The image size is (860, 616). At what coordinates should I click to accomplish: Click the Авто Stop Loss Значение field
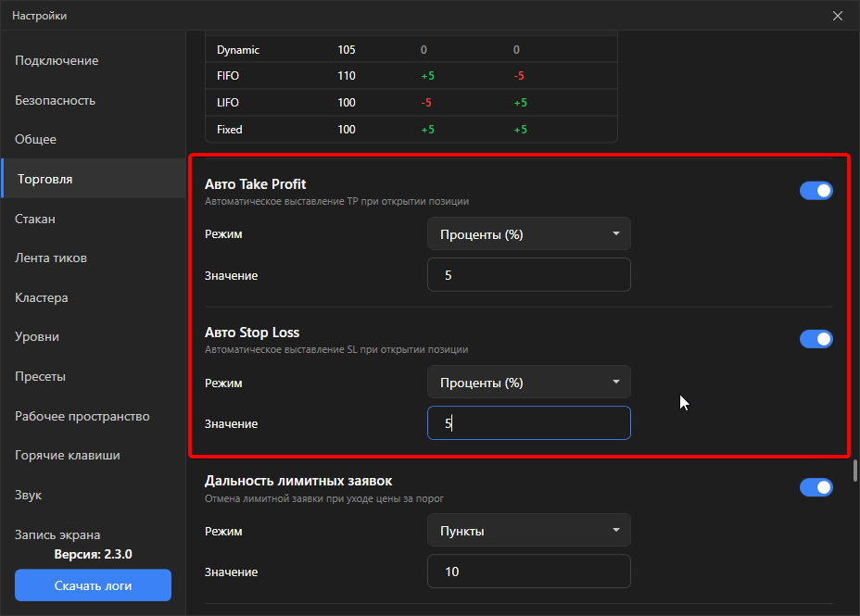click(529, 423)
